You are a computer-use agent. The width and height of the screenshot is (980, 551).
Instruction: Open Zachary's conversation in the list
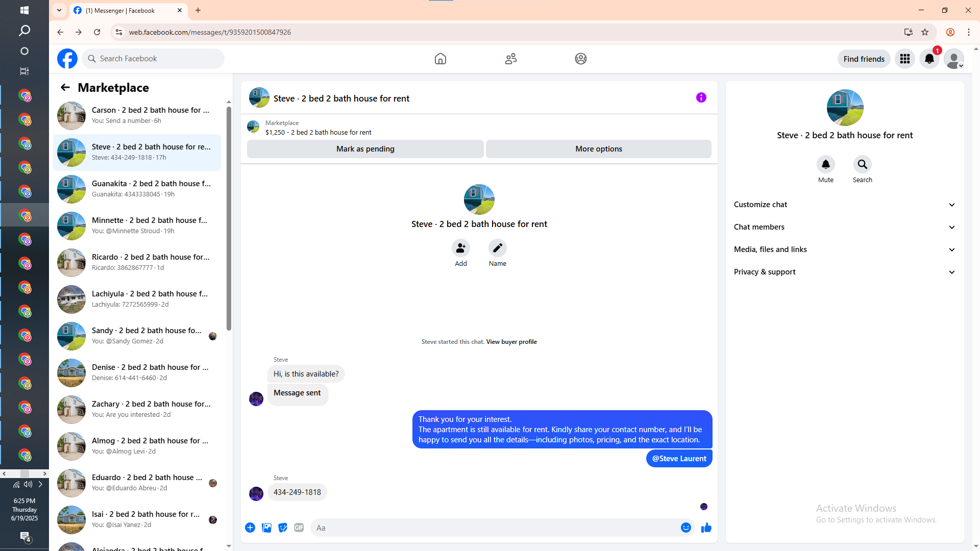tap(137, 409)
